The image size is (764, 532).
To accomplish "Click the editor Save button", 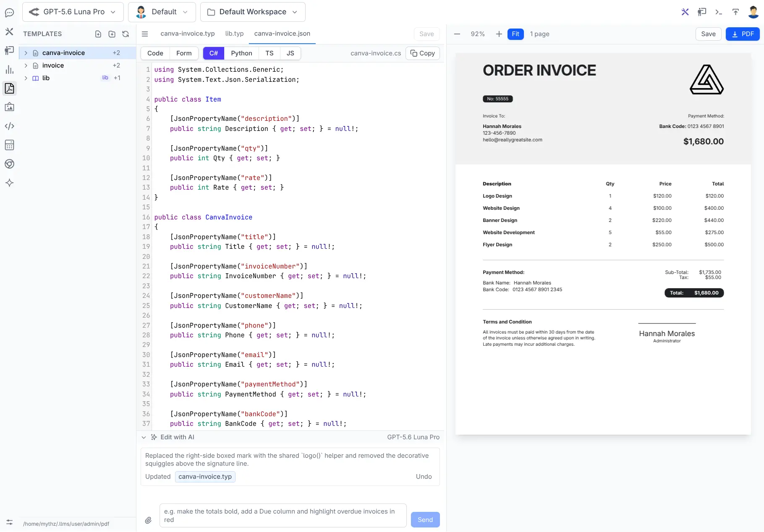I will (426, 34).
